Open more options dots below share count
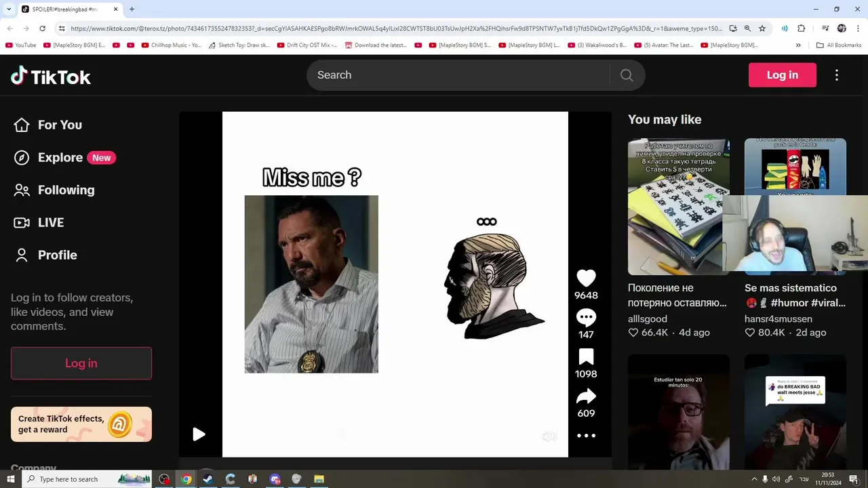Image resolution: width=868 pixels, height=488 pixels. coord(586,436)
